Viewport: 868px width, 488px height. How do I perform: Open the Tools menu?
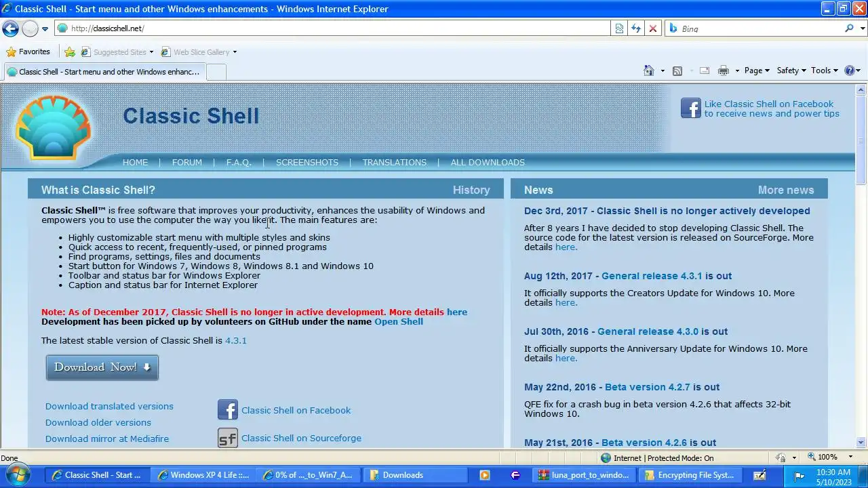[x=825, y=70]
